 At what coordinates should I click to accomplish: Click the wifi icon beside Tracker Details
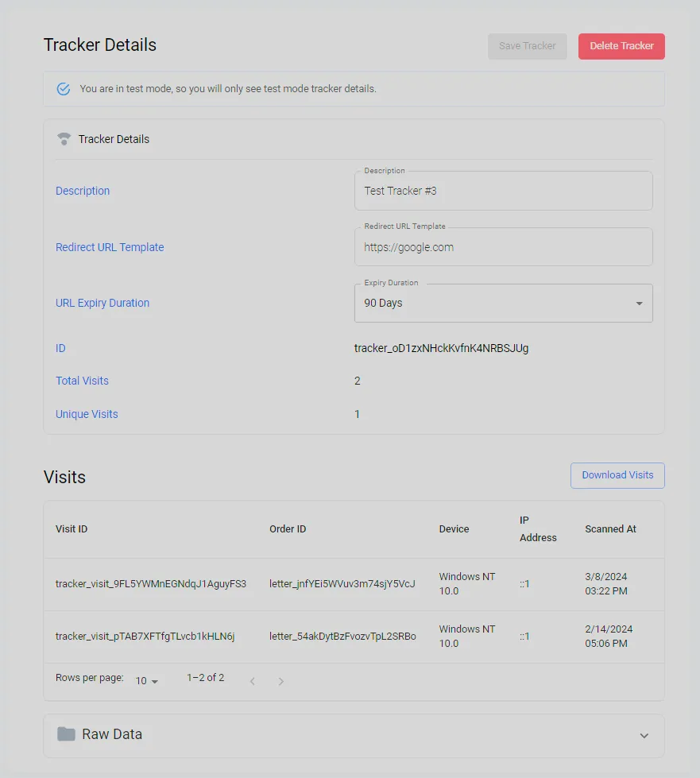64,138
